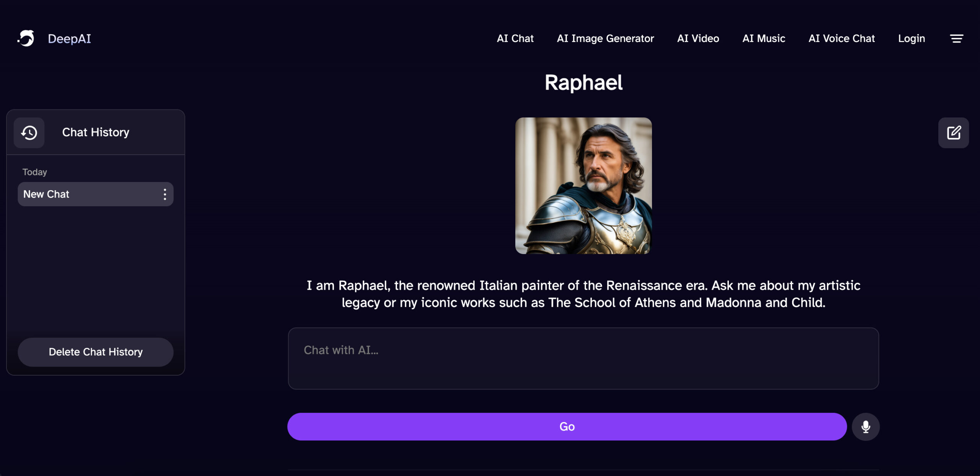
Task: Click Delete Chat History button
Action: point(96,351)
